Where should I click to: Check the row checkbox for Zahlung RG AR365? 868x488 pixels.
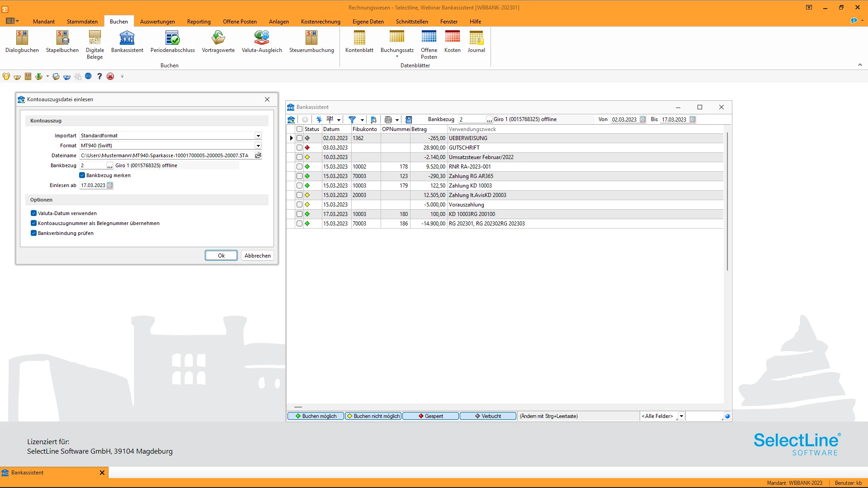coord(299,176)
